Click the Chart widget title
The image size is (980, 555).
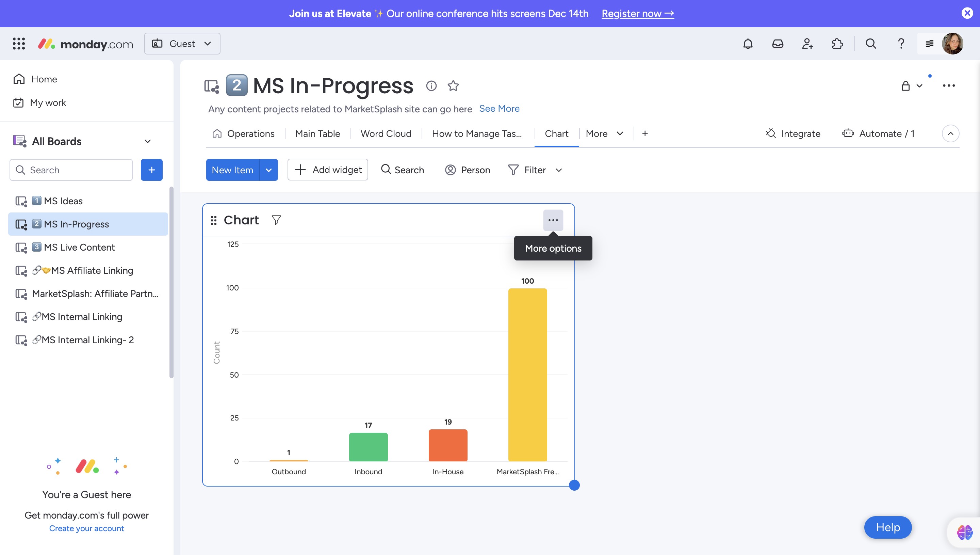click(x=241, y=220)
